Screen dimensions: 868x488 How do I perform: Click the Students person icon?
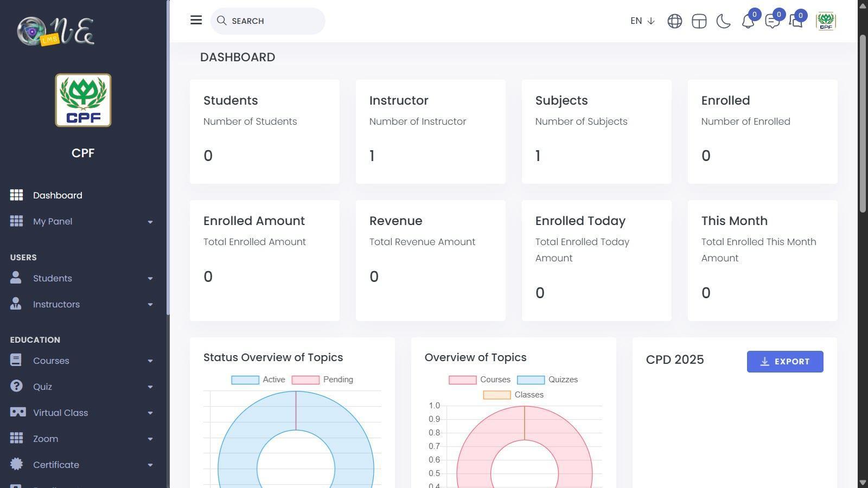tap(16, 278)
